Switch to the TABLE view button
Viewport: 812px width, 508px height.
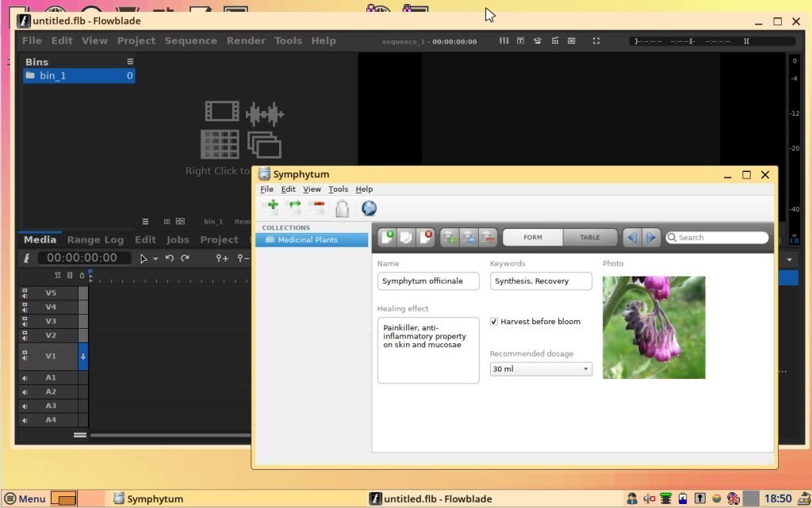(590, 238)
